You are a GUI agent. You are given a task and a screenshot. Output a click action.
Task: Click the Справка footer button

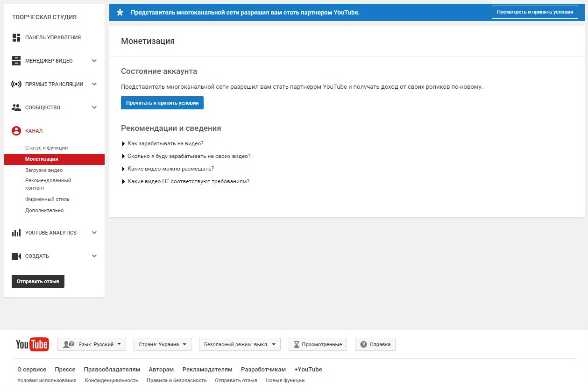tap(375, 344)
